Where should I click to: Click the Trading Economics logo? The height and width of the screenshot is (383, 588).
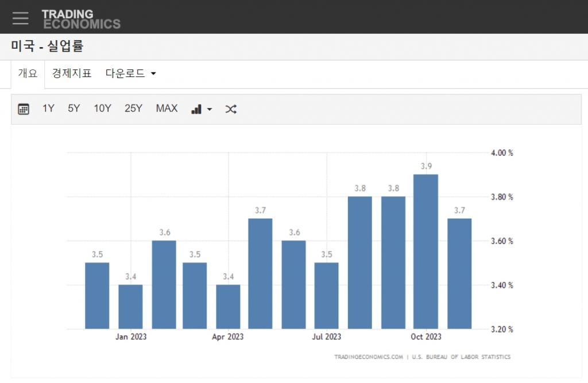(81, 19)
